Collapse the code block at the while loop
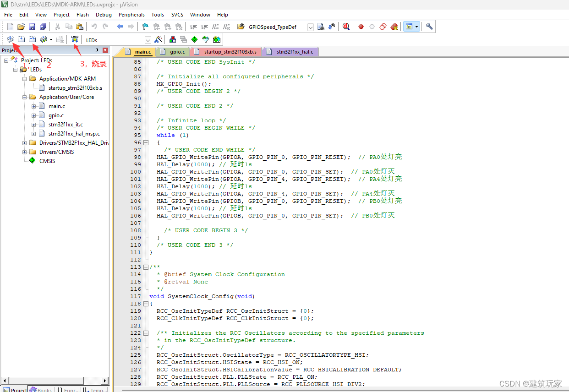The height and width of the screenshot is (392, 569). (x=146, y=142)
